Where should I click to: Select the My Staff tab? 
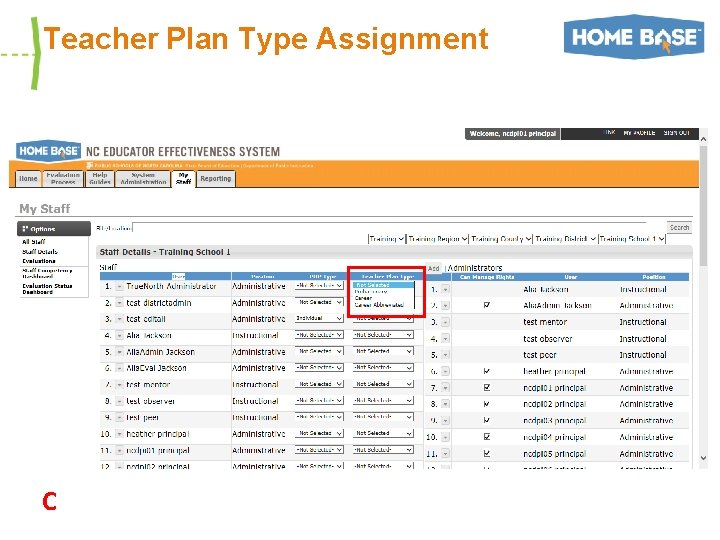pos(183,179)
